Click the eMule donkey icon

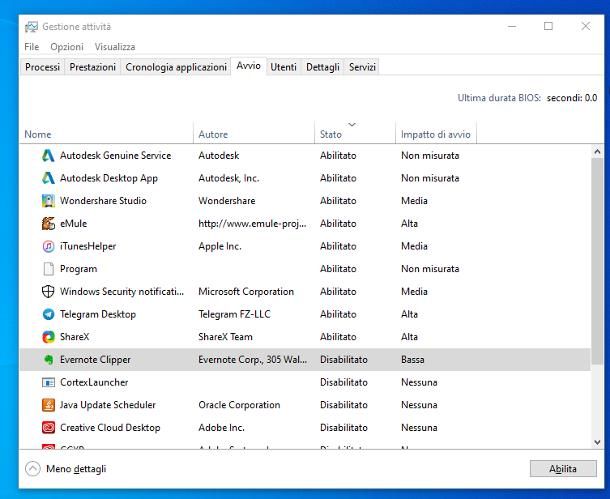[48, 224]
